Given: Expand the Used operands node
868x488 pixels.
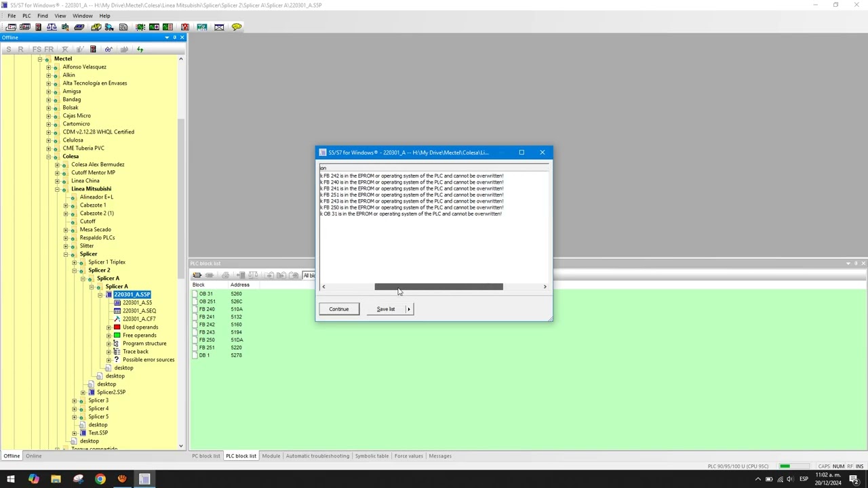Looking at the screenshot, I should click(108, 327).
